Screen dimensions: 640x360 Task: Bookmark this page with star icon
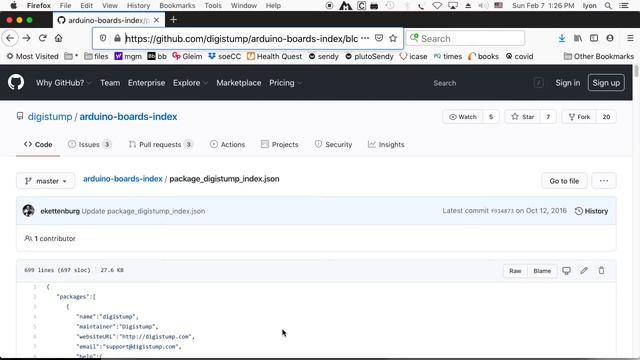click(x=393, y=38)
